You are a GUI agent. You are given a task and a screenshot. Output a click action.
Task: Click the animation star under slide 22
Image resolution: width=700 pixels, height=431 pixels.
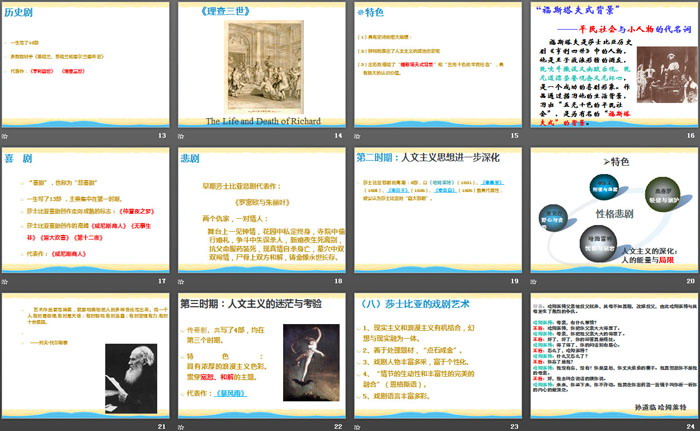[x=181, y=427]
